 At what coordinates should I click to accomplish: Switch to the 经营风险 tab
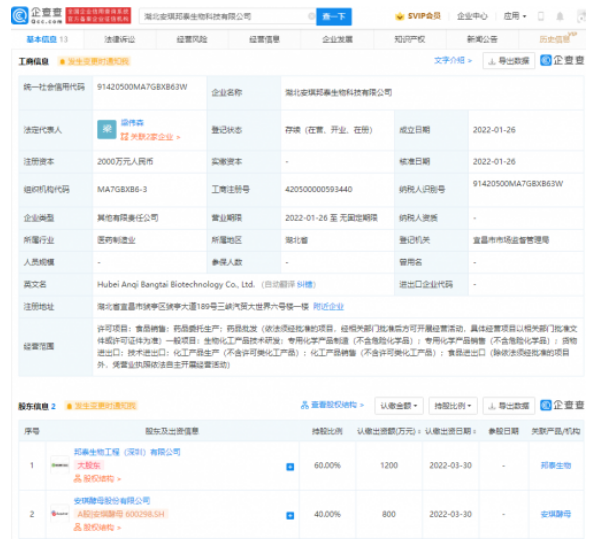click(192, 39)
